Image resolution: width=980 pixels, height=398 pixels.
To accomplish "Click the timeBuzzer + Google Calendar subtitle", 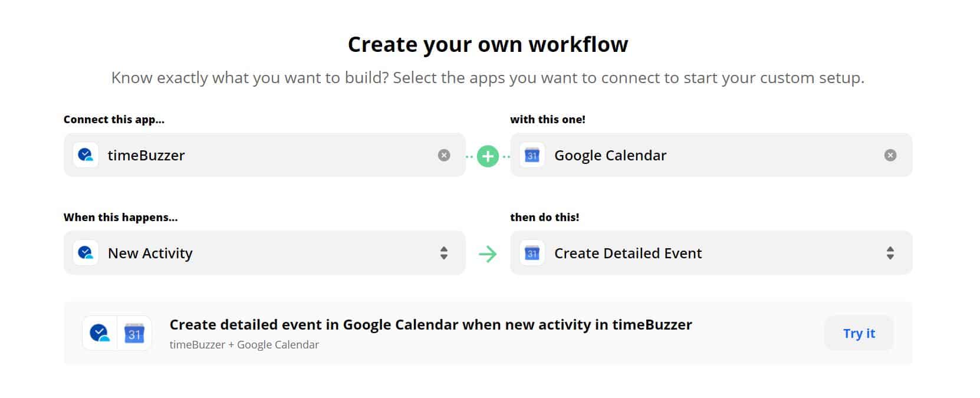I will [x=244, y=345].
